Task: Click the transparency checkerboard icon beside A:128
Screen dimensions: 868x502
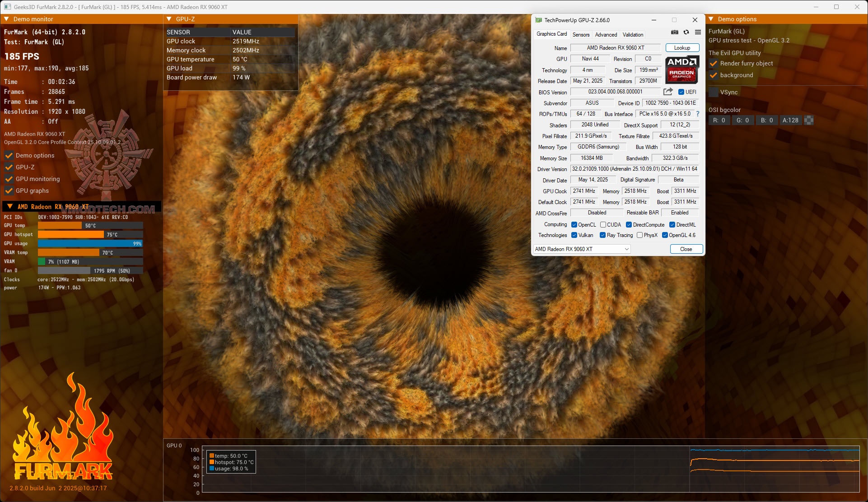Action: pyautogui.click(x=809, y=120)
